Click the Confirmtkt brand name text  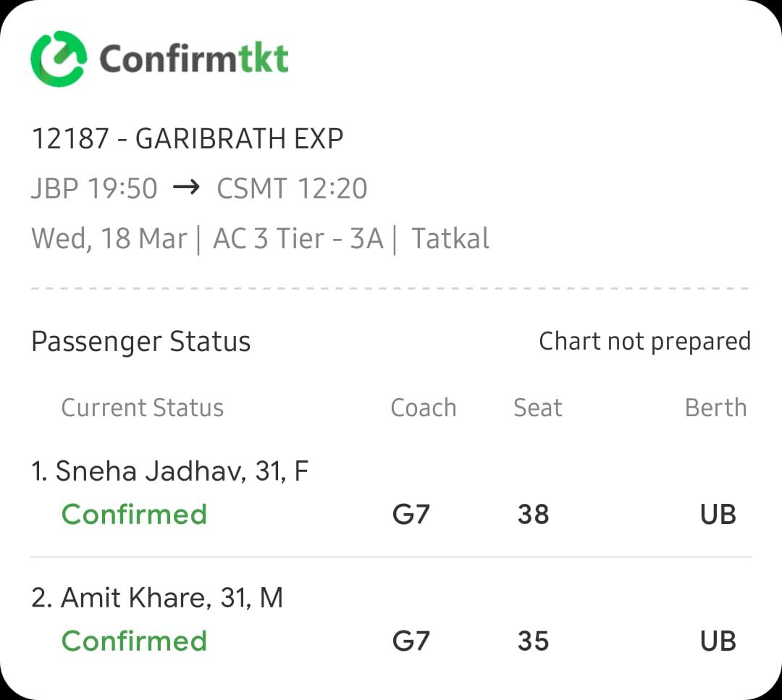(194, 59)
